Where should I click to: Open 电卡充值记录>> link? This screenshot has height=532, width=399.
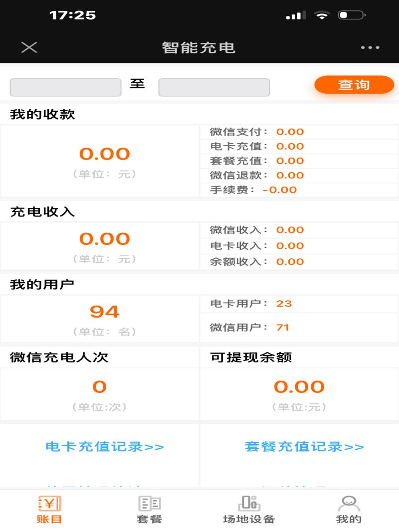click(x=105, y=447)
